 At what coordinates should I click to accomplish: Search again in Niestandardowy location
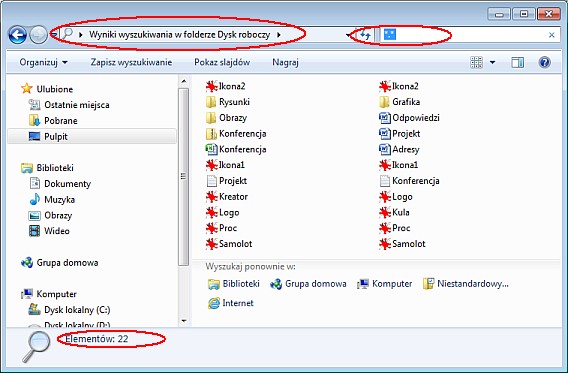click(x=465, y=284)
